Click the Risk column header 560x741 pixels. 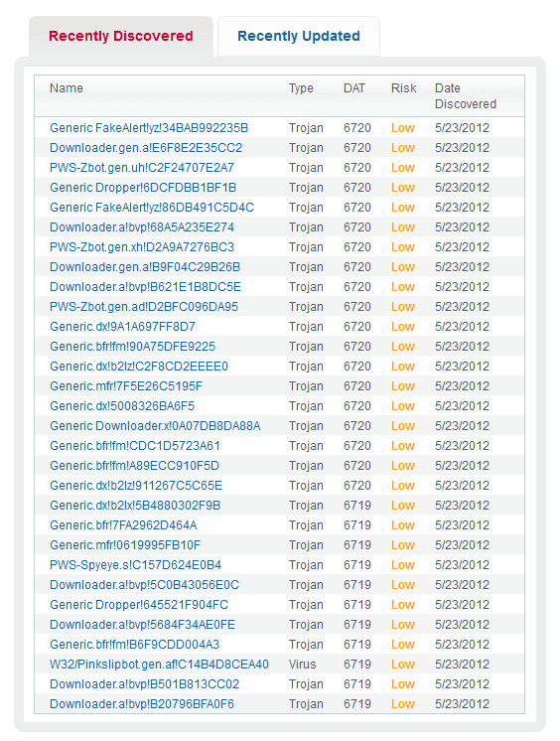coord(403,88)
